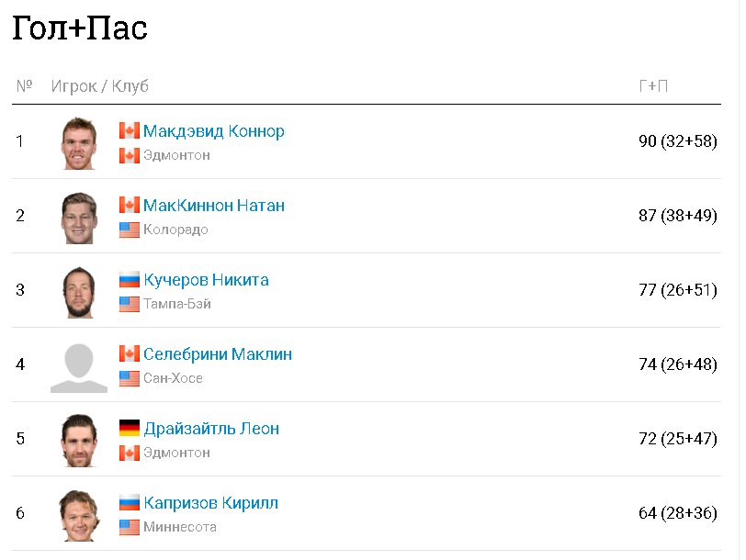The width and height of the screenshot is (746, 560).
Task: Click the USA flag next to Тампа-Бэй
Action: click(129, 304)
